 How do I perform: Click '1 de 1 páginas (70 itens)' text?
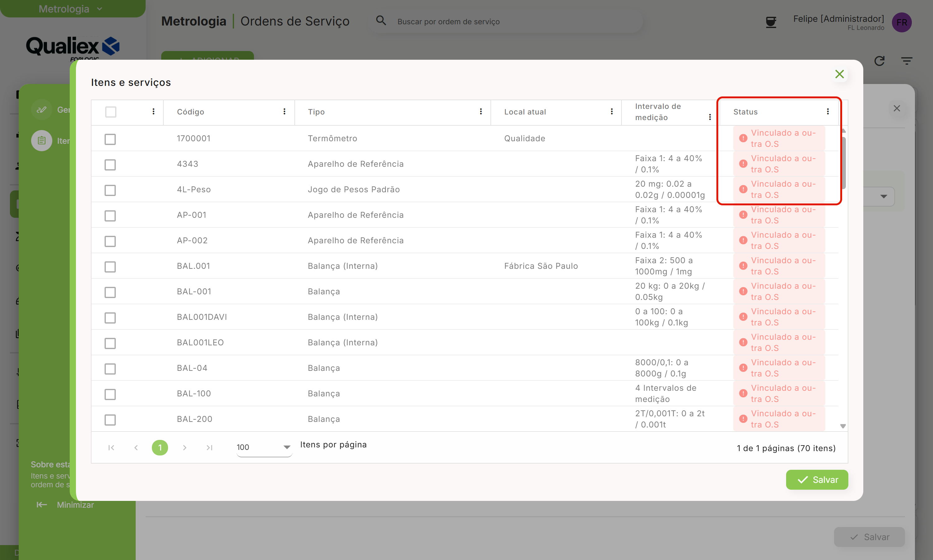786,448
